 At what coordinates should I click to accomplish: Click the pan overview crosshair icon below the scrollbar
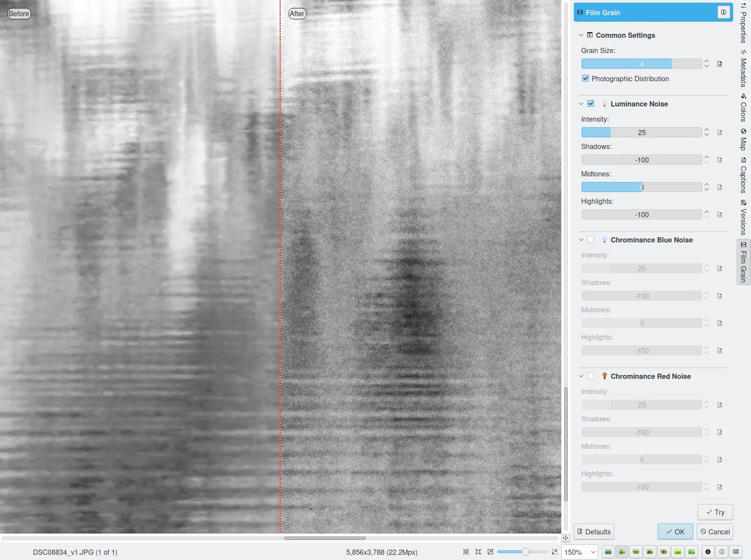pyautogui.click(x=566, y=538)
